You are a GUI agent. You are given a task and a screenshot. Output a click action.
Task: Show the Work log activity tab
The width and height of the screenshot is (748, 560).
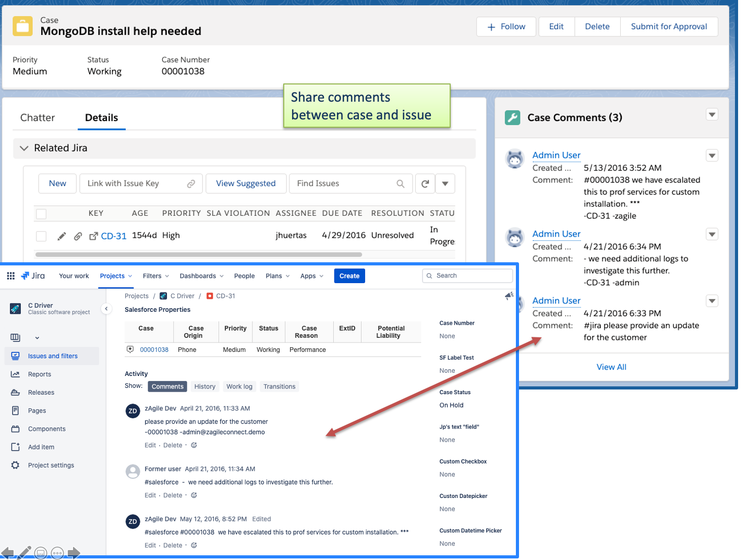point(239,386)
